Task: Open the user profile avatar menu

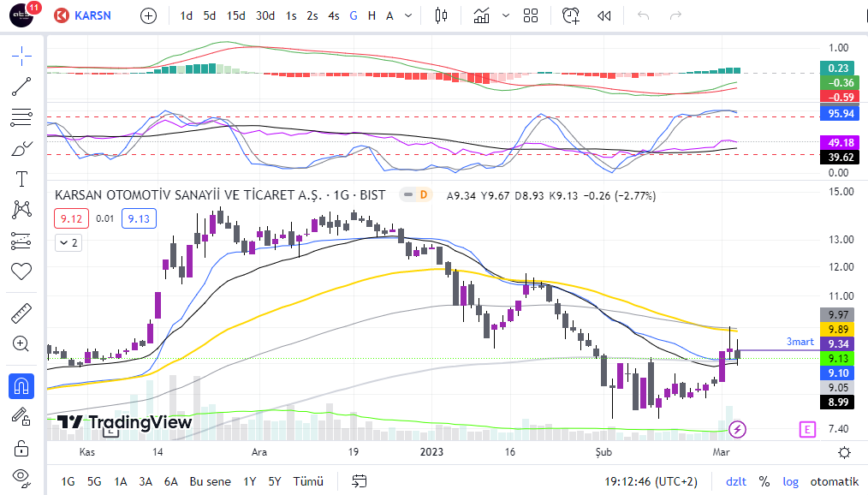Action: 21,15
